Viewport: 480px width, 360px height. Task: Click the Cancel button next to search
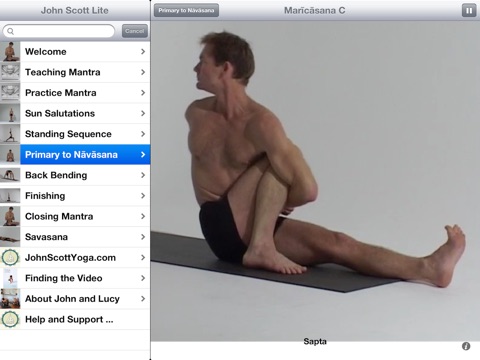tap(135, 31)
